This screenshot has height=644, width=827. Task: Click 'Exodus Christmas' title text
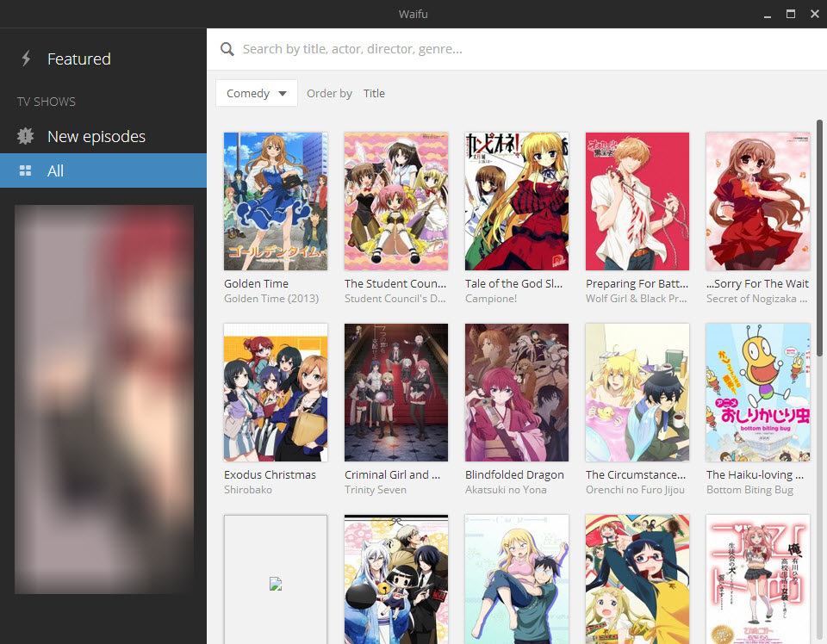tap(270, 475)
